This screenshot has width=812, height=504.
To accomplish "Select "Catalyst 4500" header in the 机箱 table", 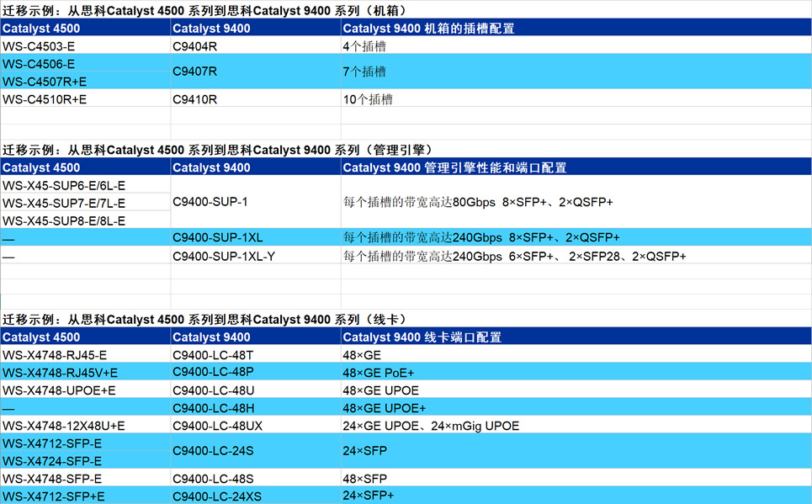I will (86, 28).
